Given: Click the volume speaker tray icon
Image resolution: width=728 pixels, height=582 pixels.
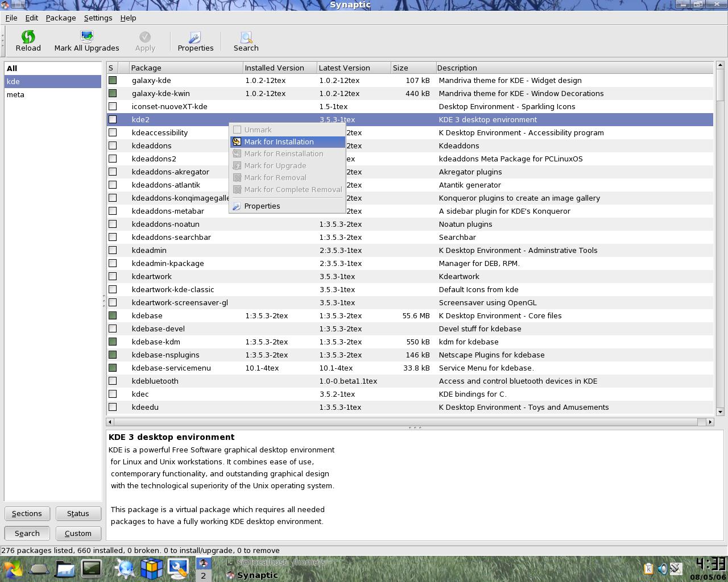Looking at the screenshot, I should [x=663, y=568].
